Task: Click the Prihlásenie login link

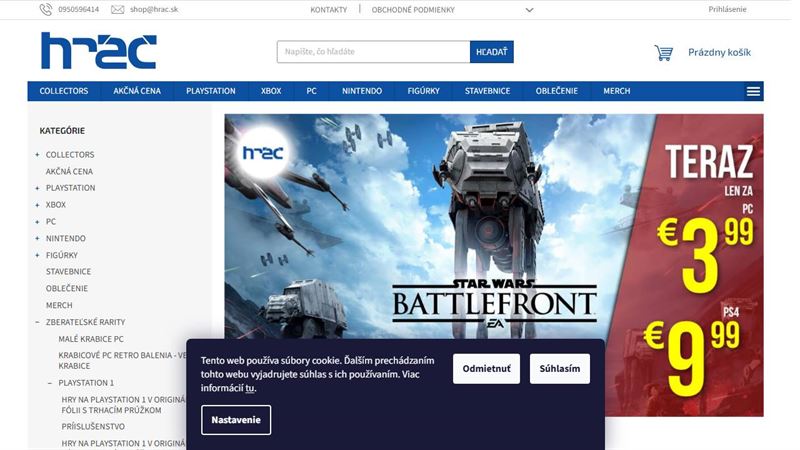Action: [x=727, y=9]
